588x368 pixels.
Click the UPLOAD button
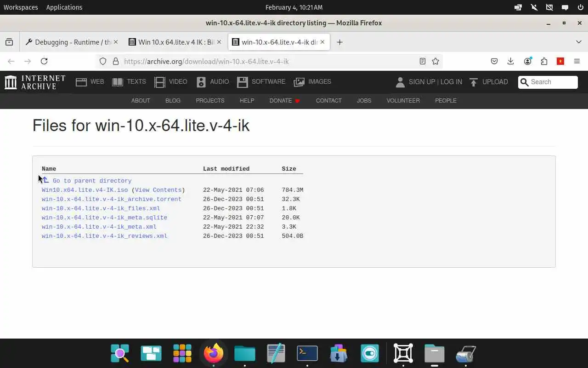tap(489, 82)
